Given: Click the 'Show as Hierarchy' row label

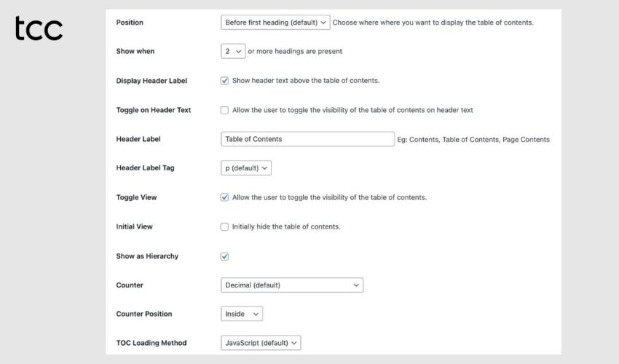Looking at the screenshot, I should coord(147,256).
